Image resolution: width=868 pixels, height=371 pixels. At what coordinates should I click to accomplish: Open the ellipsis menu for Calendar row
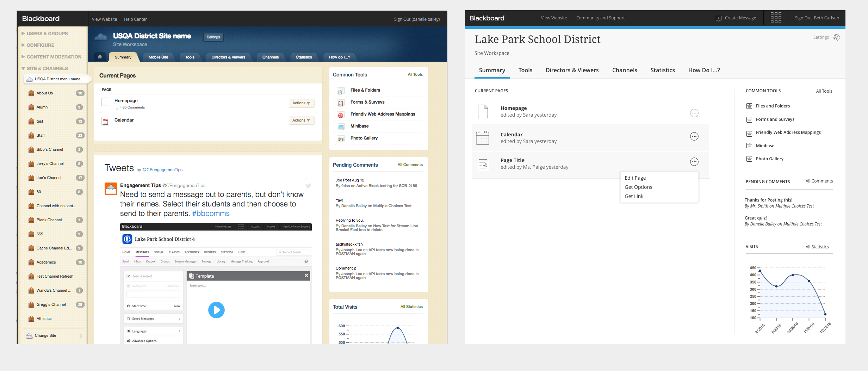click(694, 136)
